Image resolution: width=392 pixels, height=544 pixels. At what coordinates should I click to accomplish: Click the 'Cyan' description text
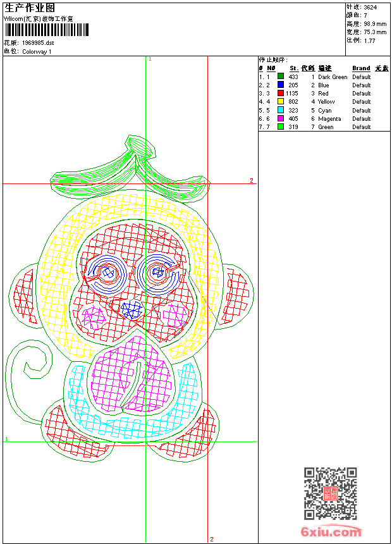click(x=325, y=111)
